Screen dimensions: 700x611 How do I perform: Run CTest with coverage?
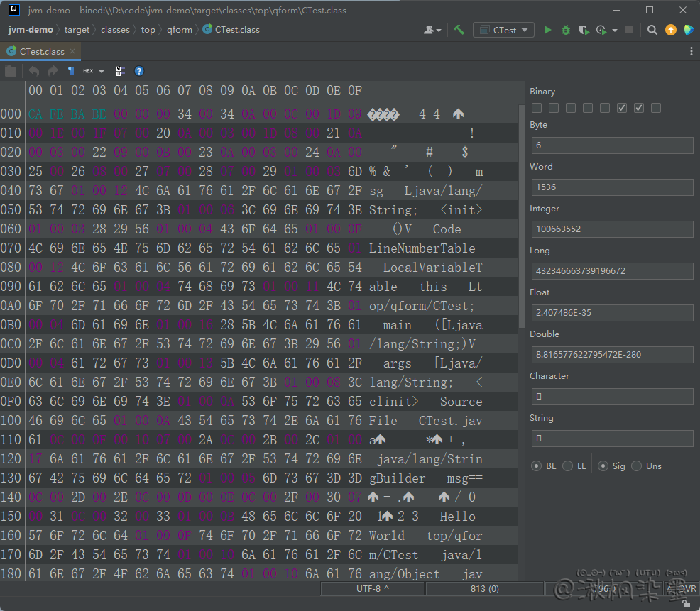coord(584,30)
